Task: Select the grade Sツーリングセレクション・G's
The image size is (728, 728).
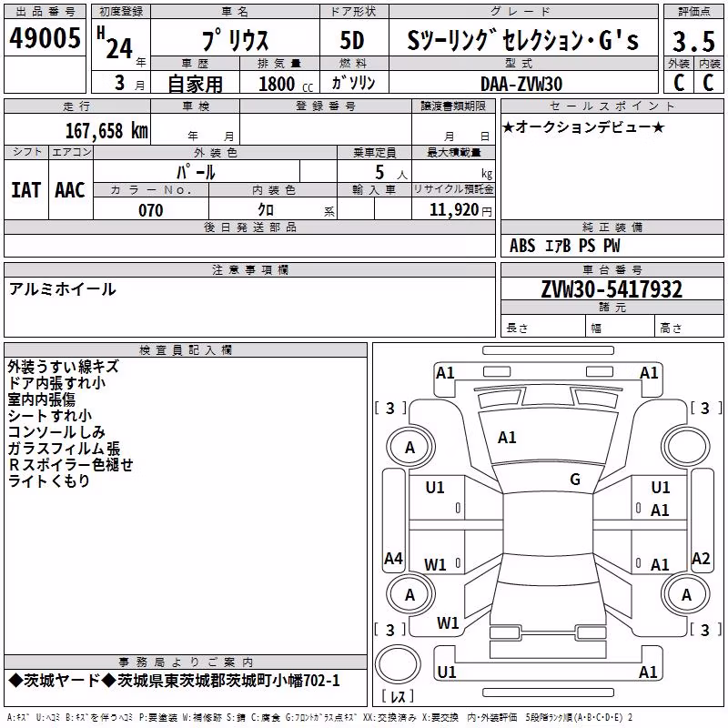Action: tap(522, 40)
